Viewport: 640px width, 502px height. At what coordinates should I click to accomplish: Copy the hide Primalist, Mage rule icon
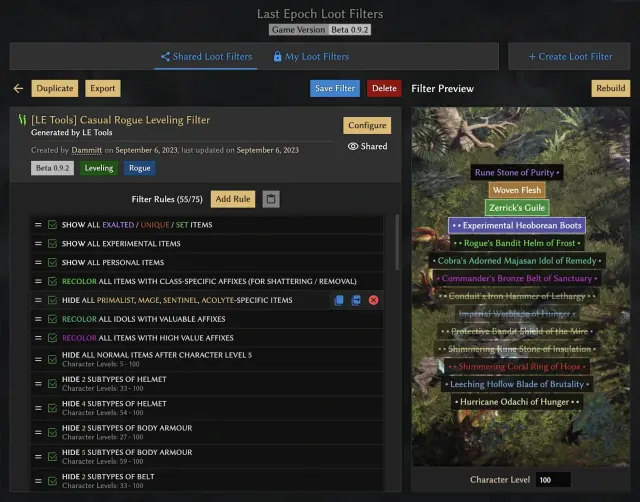pyautogui.click(x=339, y=300)
